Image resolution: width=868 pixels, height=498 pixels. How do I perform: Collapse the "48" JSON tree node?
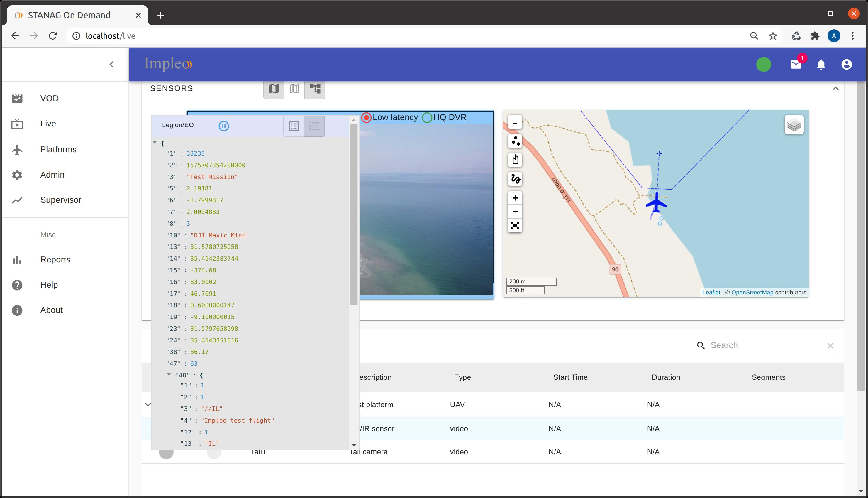tap(169, 374)
